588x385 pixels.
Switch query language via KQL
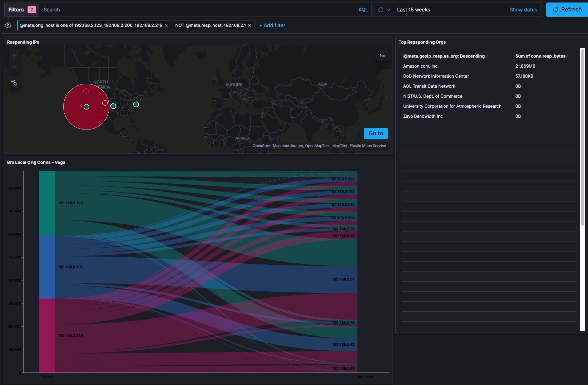(x=363, y=10)
